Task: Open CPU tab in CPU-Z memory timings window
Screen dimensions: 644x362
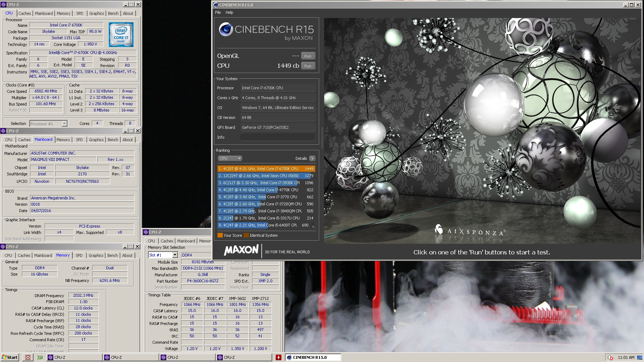Action: pyautogui.click(x=8, y=255)
